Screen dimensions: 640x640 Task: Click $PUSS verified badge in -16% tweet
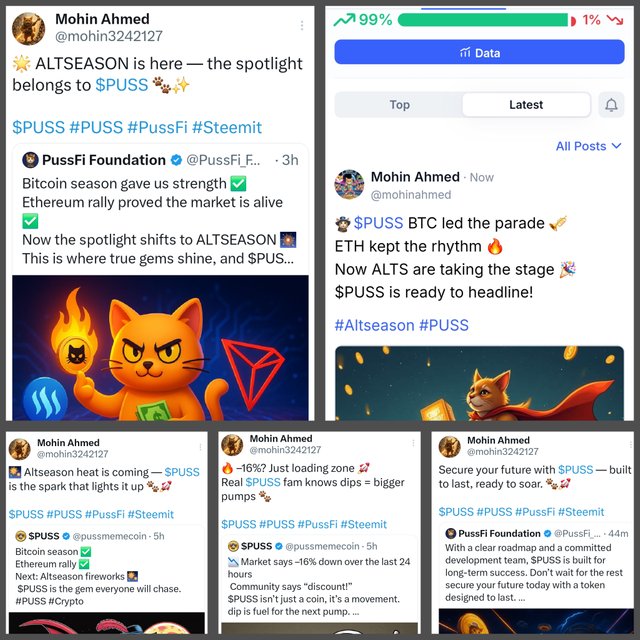(279, 546)
